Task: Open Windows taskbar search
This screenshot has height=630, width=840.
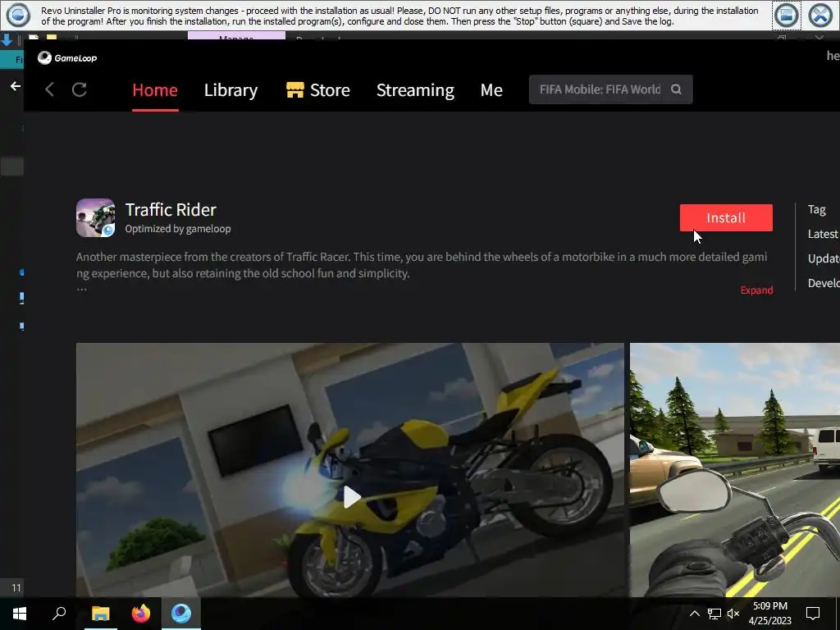Action: (x=59, y=614)
